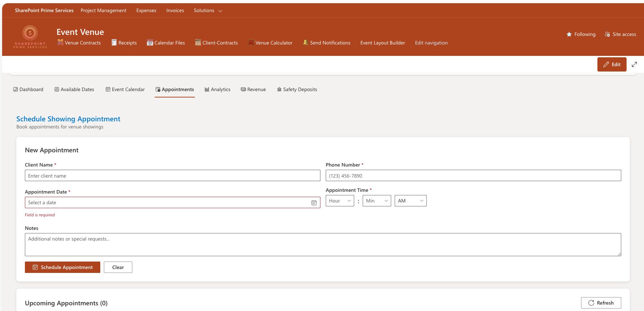The image size is (644, 311).
Task: Click the Available Dates tab icon
Action: click(57, 89)
